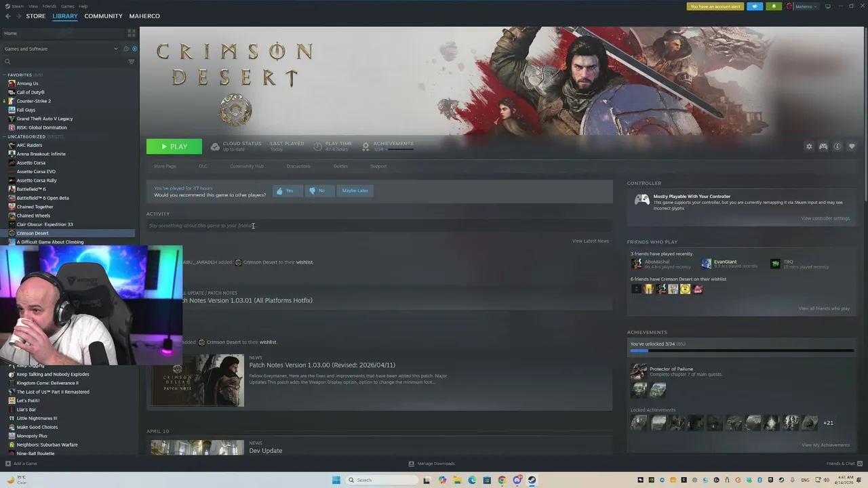Switch to the COMMUNITY tab
Screen dimensions: 868x488
103,16
